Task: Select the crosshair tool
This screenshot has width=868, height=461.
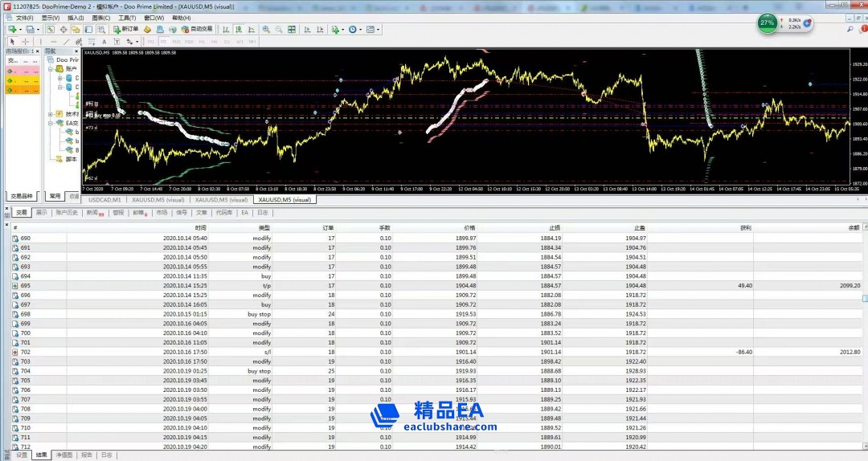Action: coord(25,41)
